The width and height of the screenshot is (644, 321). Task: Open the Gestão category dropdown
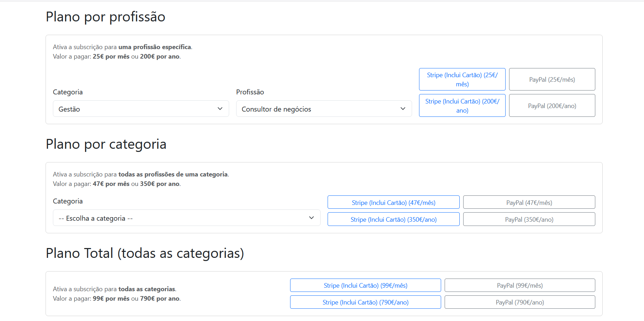[140, 109]
